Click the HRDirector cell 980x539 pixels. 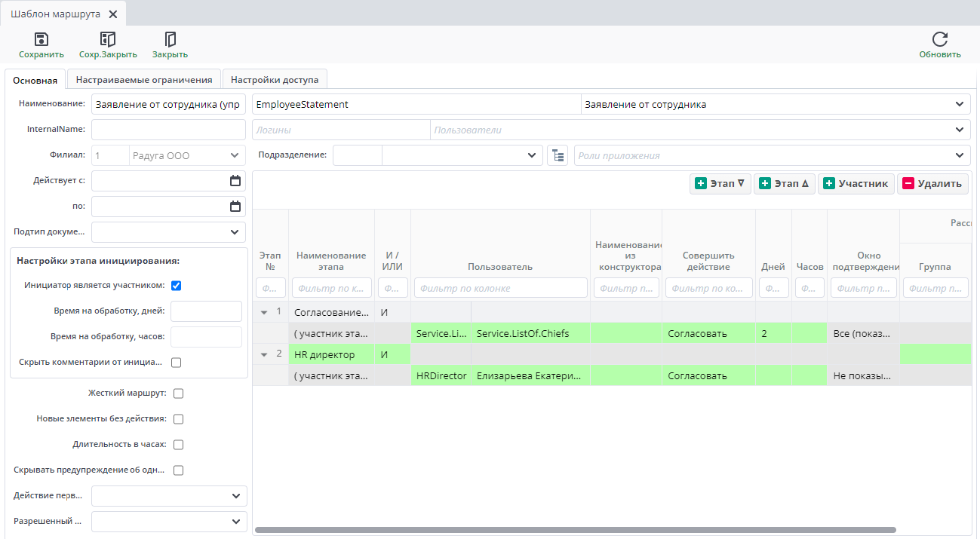tap(441, 375)
